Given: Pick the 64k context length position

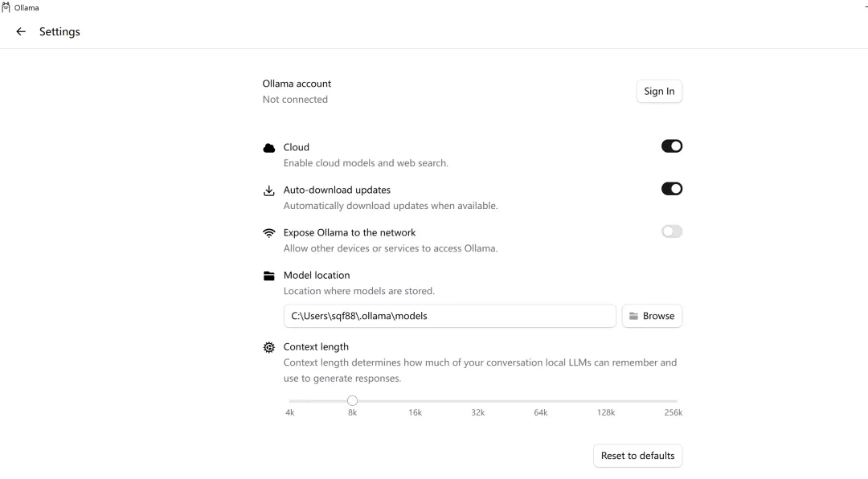Looking at the screenshot, I should 541,401.
